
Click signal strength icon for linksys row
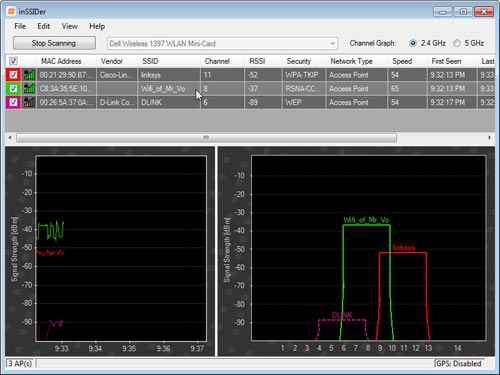tap(29, 75)
